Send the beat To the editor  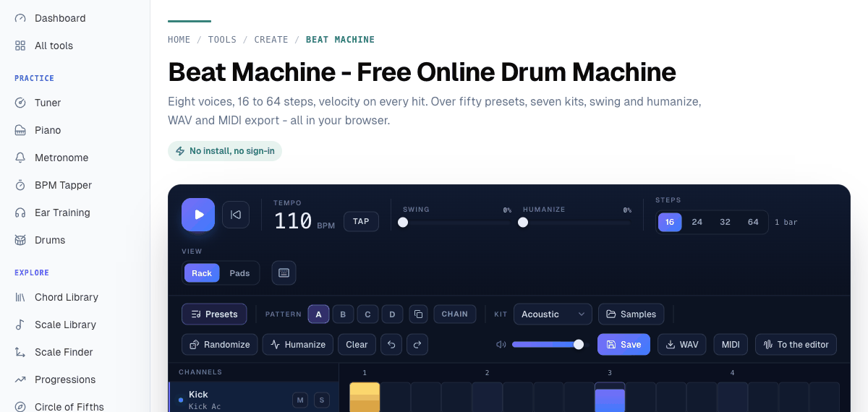796,345
